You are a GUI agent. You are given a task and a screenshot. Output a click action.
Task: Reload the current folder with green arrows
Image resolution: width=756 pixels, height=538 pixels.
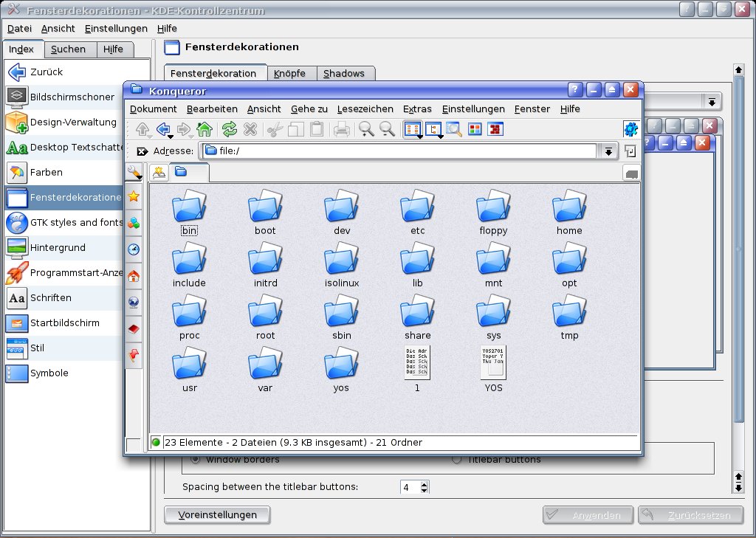tap(230, 129)
